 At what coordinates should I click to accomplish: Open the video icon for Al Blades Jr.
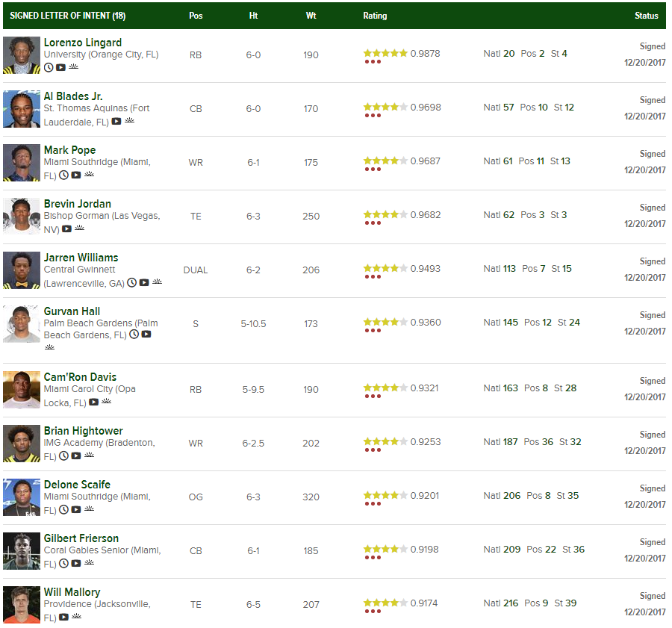click(116, 121)
